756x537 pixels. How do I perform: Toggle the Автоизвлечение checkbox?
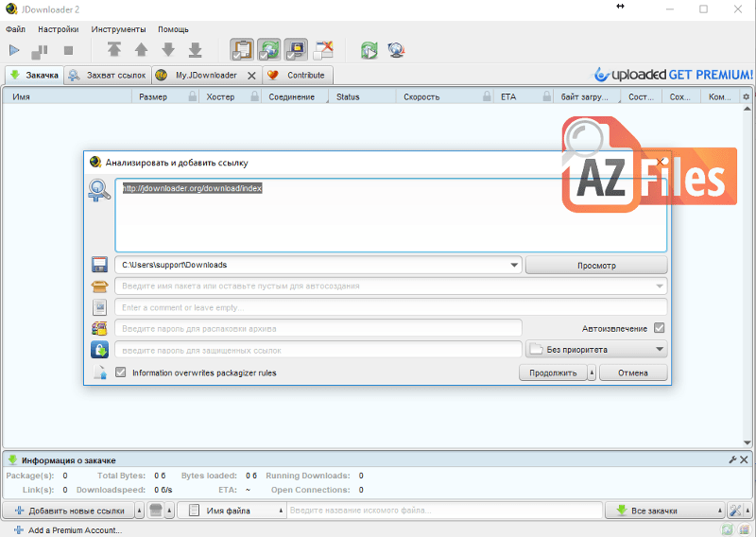tap(659, 328)
